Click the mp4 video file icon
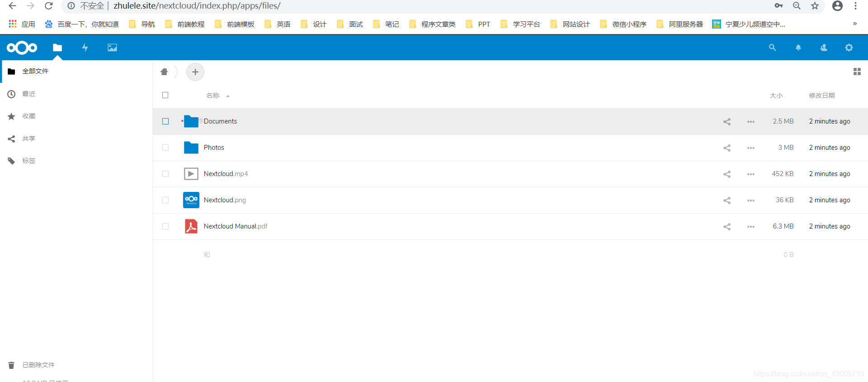 point(191,174)
